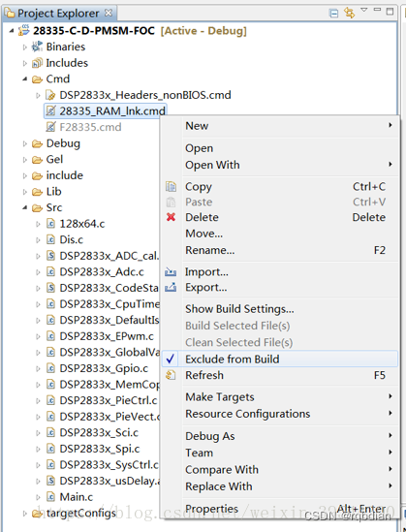Minimize the Project Explorer view

coord(377,11)
